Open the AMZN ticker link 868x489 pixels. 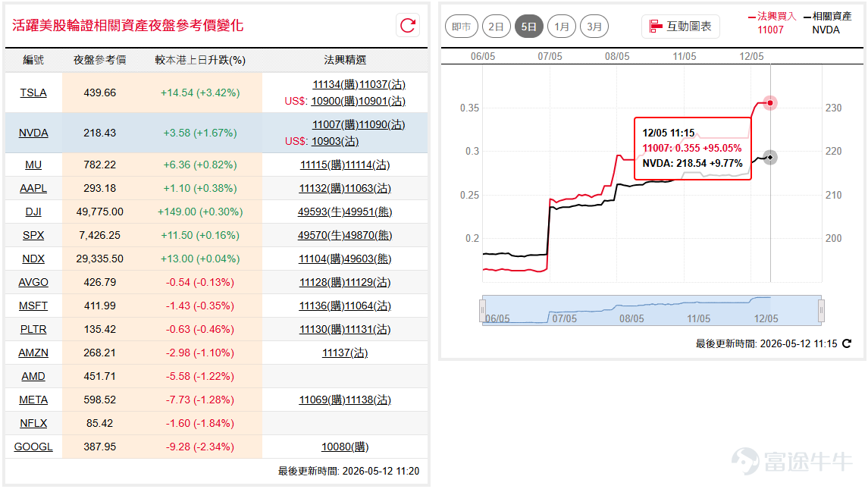click(x=33, y=353)
